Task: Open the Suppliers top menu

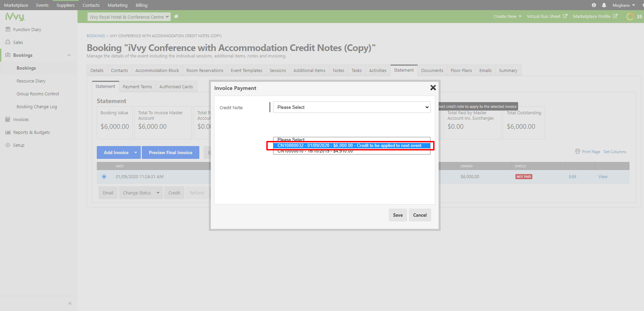Action: click(x=65, y=5)
